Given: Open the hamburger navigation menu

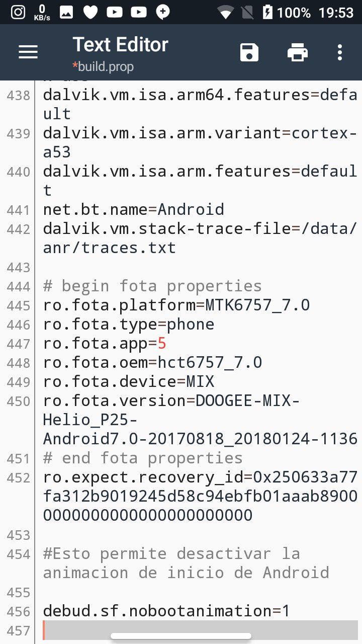Looking at the screenshot, I should tap(28, 52).
